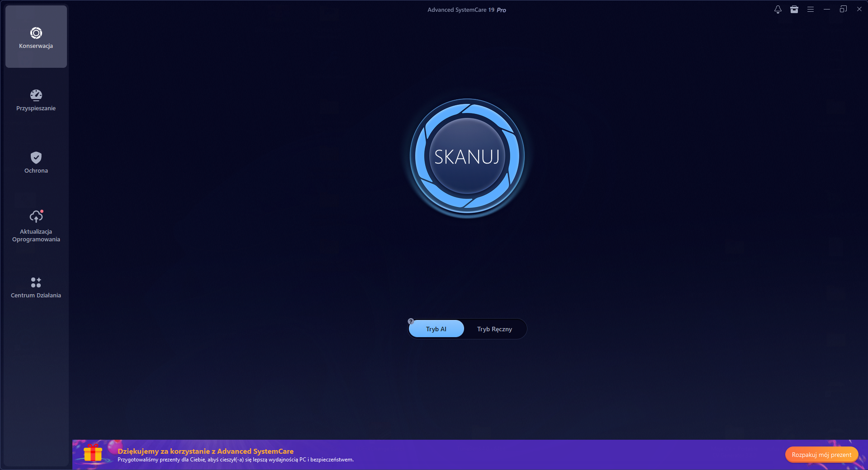Open notifications bell icon
The image size is (868, 470).
(778, 9)
